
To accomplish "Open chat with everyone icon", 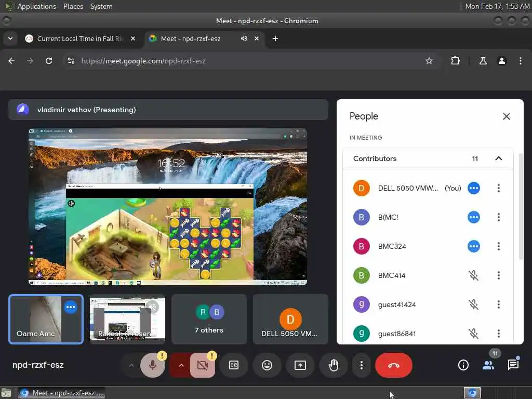I will [513, 365].
